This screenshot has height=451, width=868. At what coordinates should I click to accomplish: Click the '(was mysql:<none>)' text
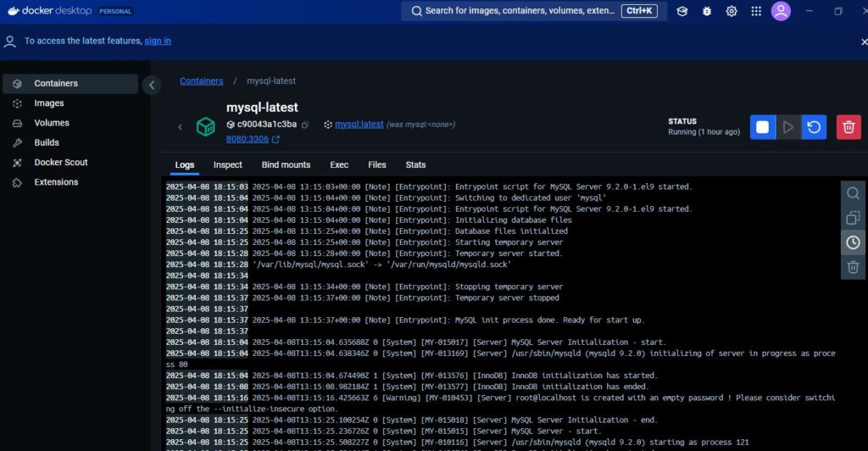(420, 125)
